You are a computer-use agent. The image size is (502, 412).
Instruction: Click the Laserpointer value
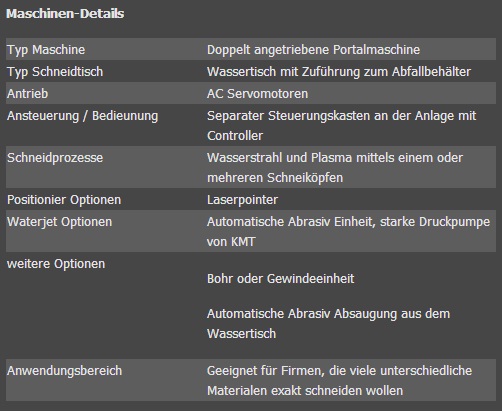pyautogui.click(x=242, y=200)
